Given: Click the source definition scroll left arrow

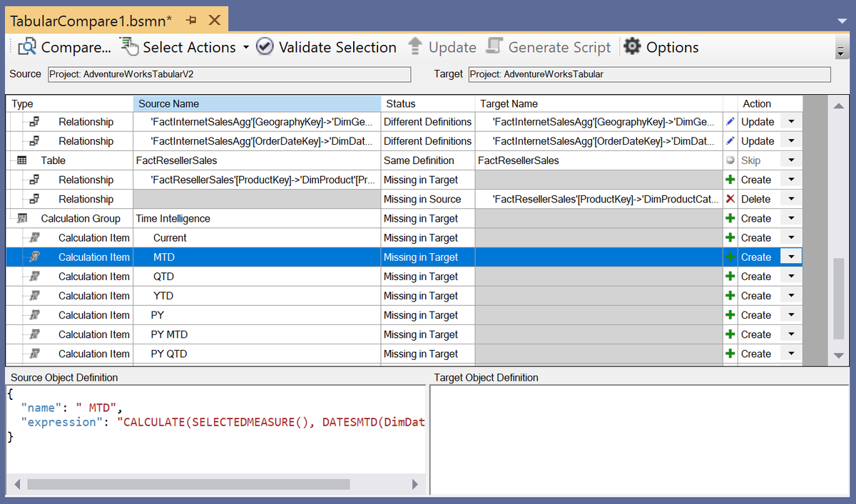Looking at the screenshot, I should [x=16, y=484].
